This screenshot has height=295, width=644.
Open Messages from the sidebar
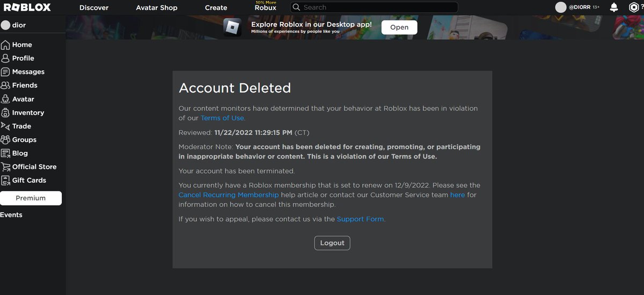pos(28,71)
